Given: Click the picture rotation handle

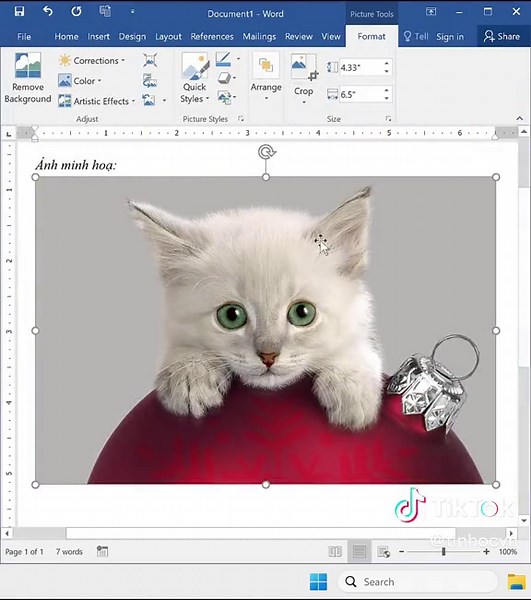Looking at the screenshot, I should pyautogui.click(x=267, y=152).
